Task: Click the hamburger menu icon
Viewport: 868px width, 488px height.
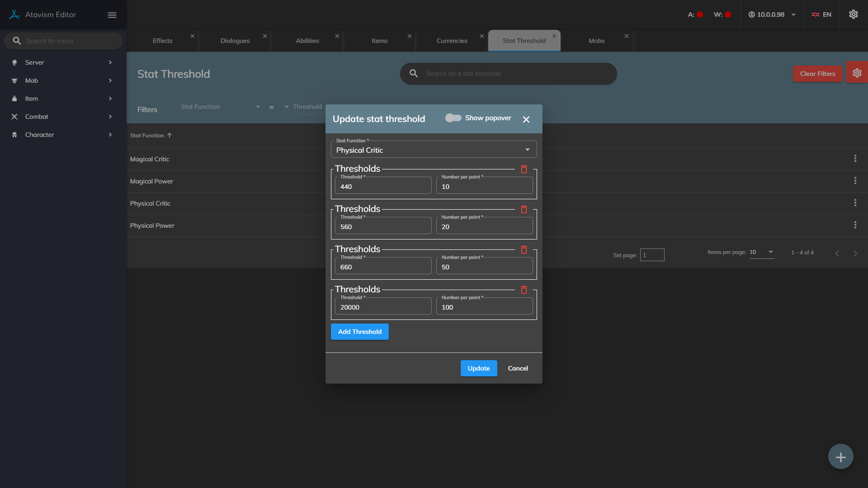Action: (112, 15)
